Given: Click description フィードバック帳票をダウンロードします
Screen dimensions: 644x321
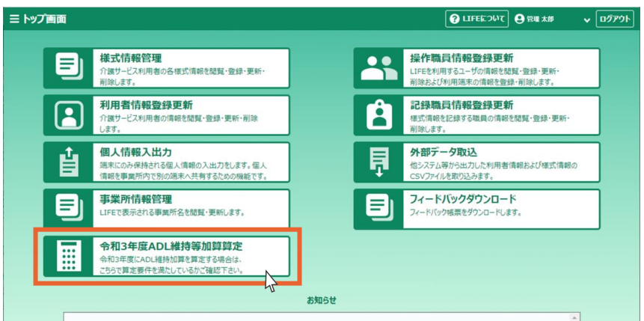Looking at the screenshot, I should tap(466, 213).
